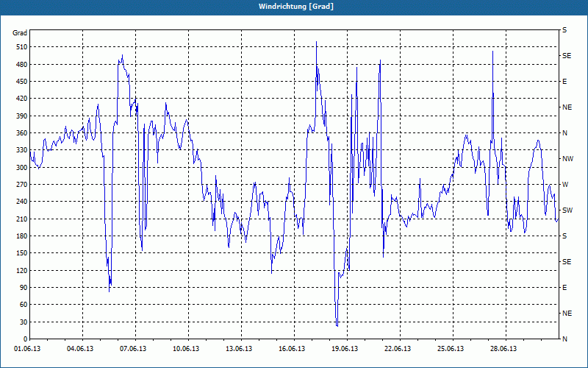Viewport: 588px width, 368px height.
Task: Select the 28.06.13 date label
Action: coord(503,349)
